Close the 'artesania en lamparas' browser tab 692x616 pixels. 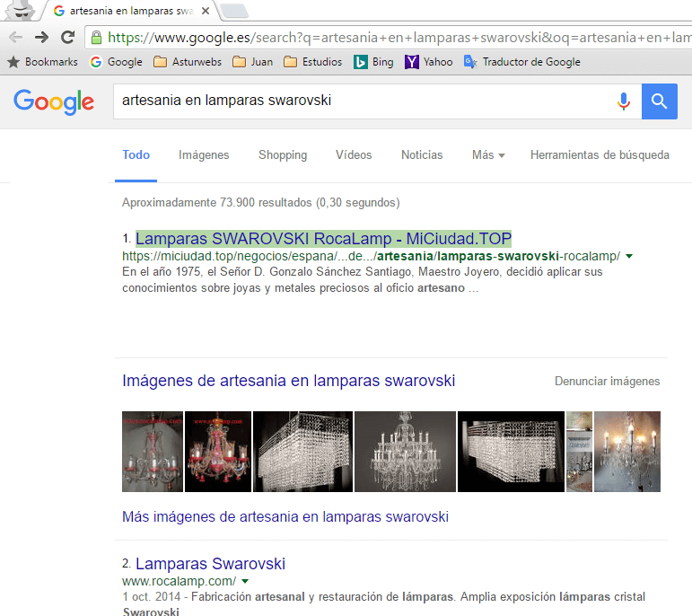[206, 11]
